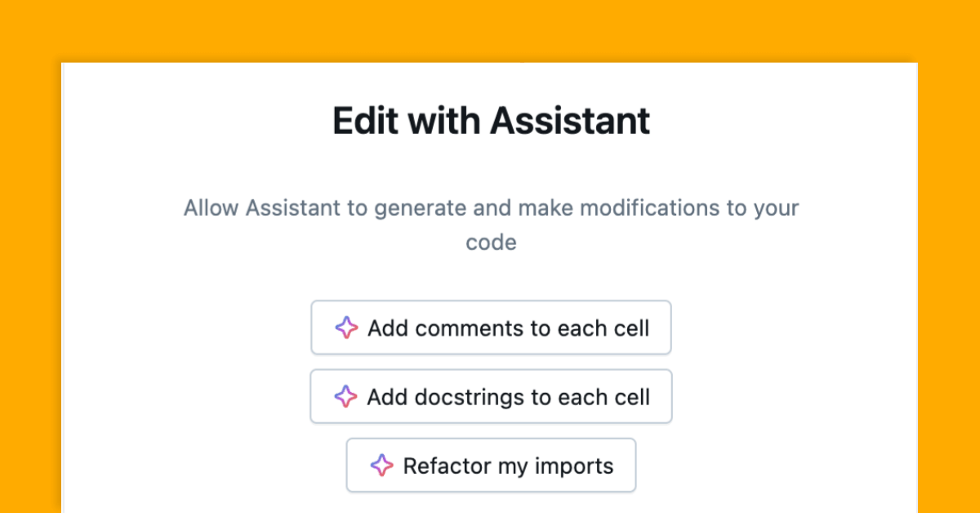The image size is (980, 513).
Task: Click the sparkle icon on 'Add docstrings to each cell'
Action: (346, 396)
